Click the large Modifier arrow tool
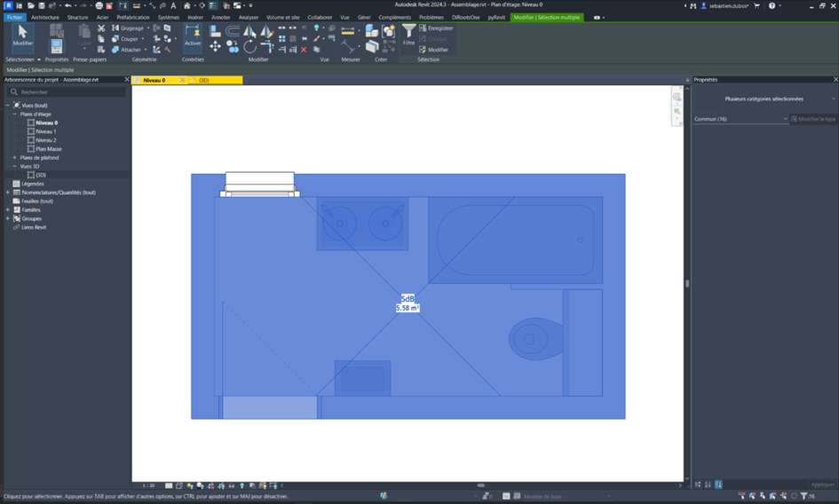Image resolution: width=839 pixels, height=504 pixels. pyautogui.click(x=22, y=35)
